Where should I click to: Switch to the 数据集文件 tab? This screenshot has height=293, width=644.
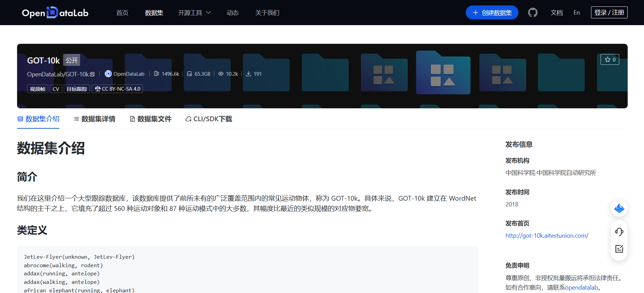pyautogui.click(x=150, y=119)
